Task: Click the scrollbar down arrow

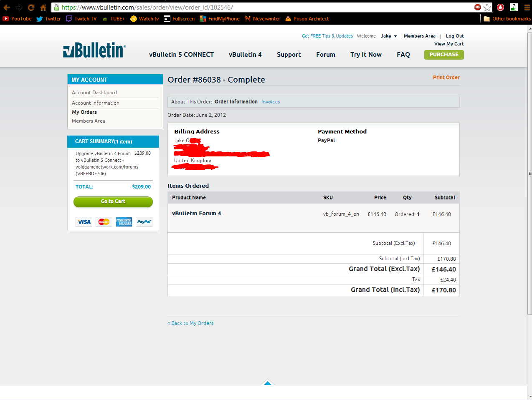Action: (529, 396)
